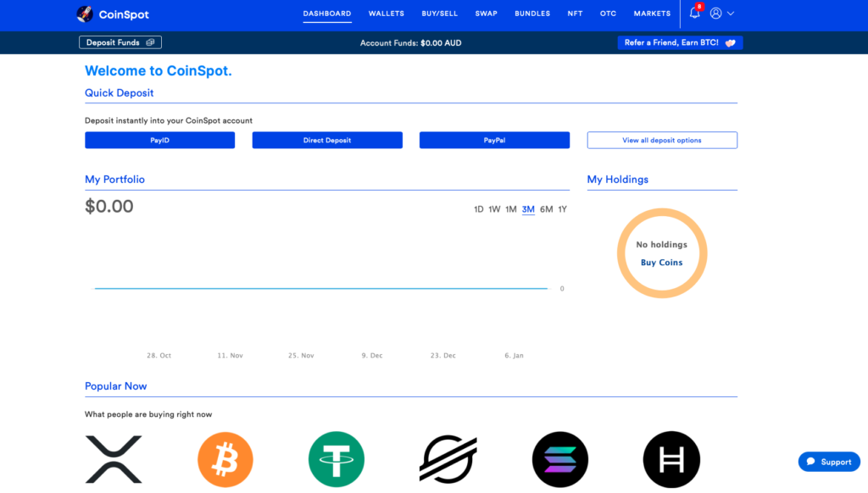The image size is (868, 493).
Task: Click the Buy Coins link
Action: coord(661,263)
